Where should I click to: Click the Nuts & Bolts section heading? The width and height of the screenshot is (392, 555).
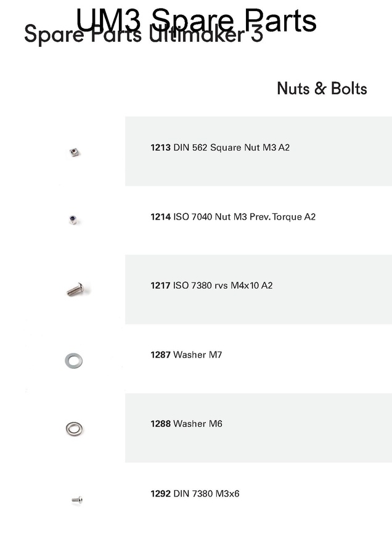tap(322, 88)
